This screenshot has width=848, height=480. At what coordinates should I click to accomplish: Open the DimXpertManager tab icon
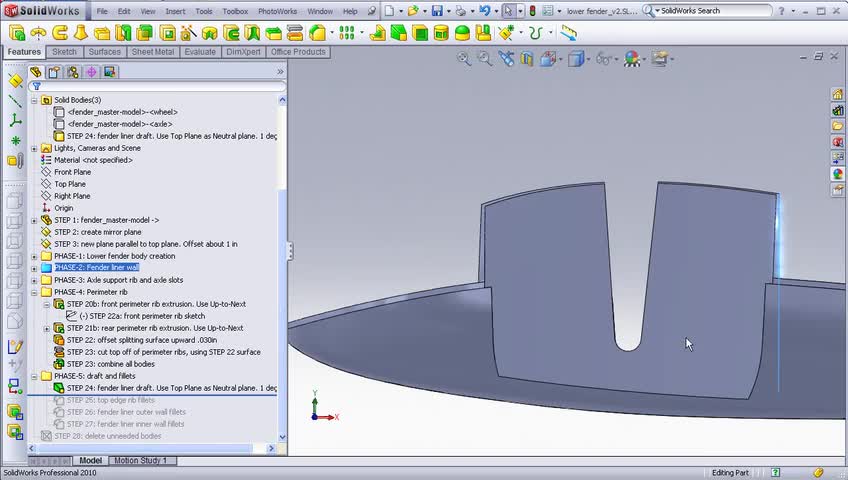tap(91, 72)
